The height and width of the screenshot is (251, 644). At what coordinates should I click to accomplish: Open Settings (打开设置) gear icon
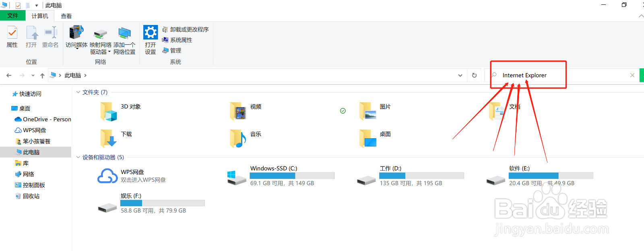click(x=151, y=32)
